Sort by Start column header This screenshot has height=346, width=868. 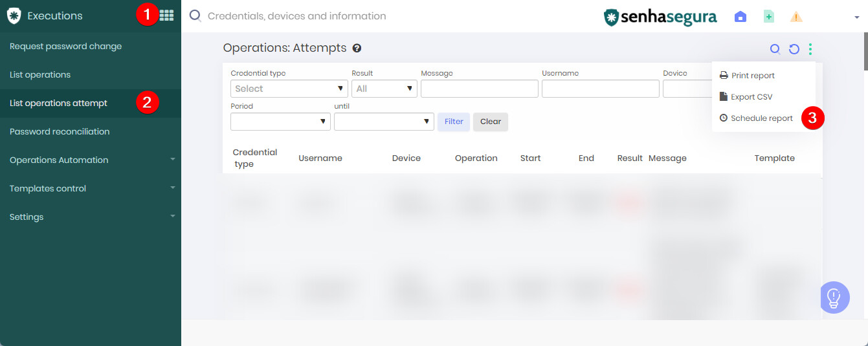[x=531, y=158]
